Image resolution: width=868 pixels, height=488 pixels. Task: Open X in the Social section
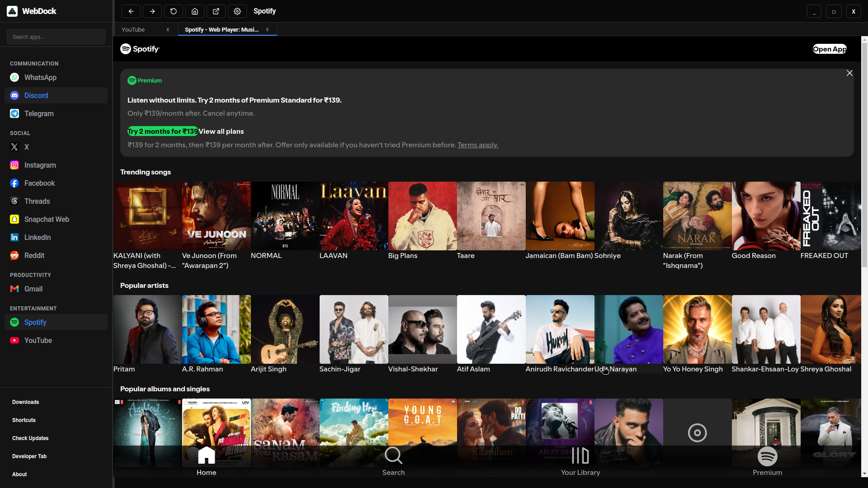coord(56,147)
